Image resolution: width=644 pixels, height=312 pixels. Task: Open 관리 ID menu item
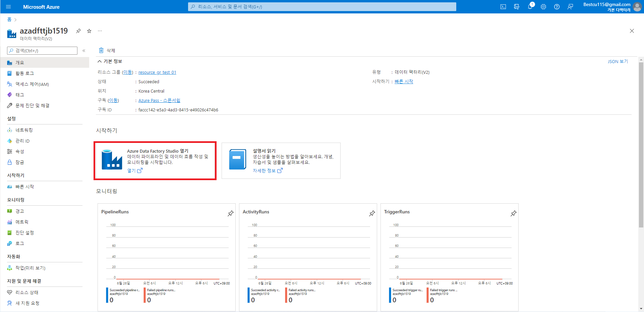point(45,141)
